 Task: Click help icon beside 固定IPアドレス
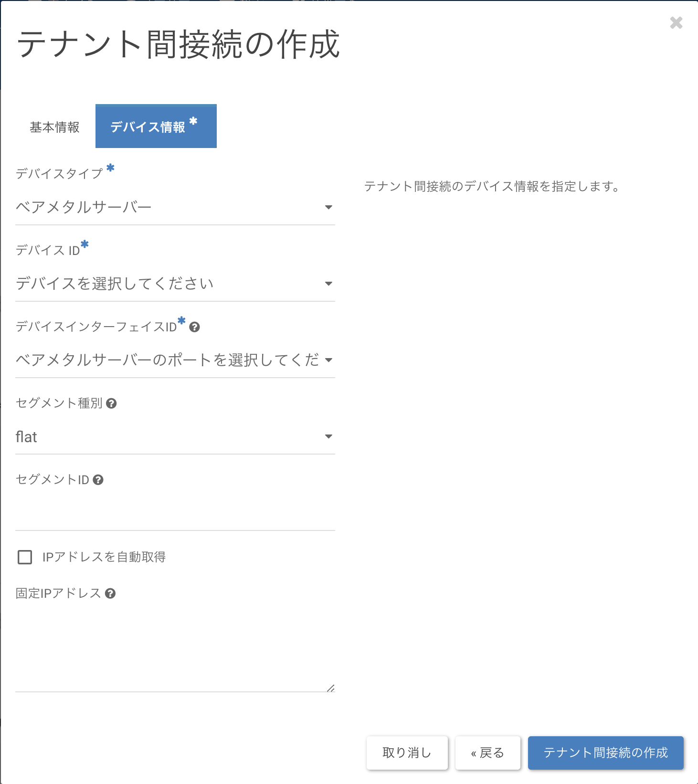pyautogui.click(x=110, y=593)
